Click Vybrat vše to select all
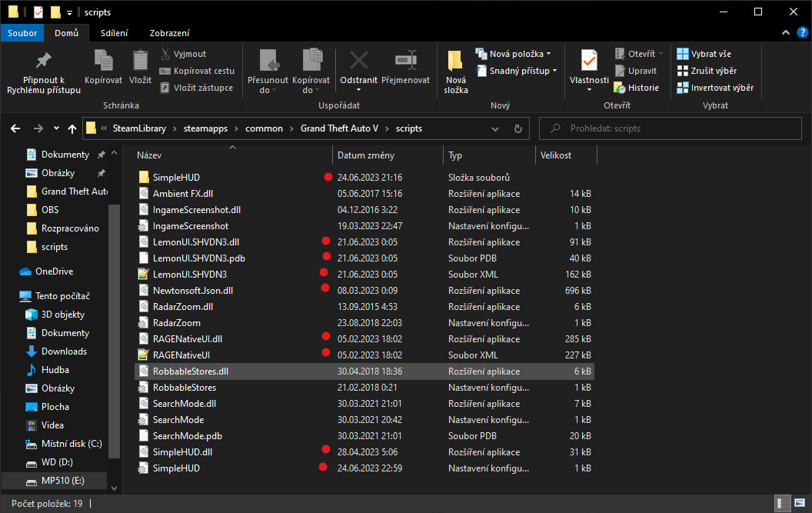Screen dimensions: 812x513 click(x=704, y=54)
